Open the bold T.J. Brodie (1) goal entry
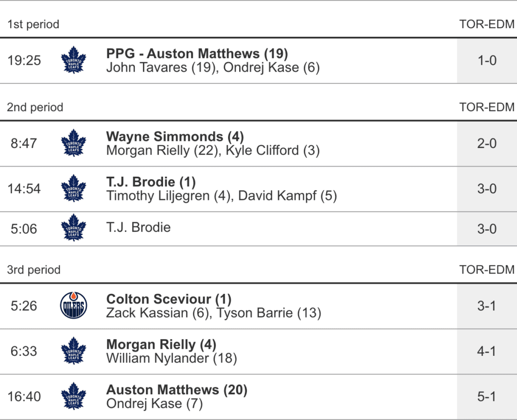517x420 pixels. (x=151, y=182)
